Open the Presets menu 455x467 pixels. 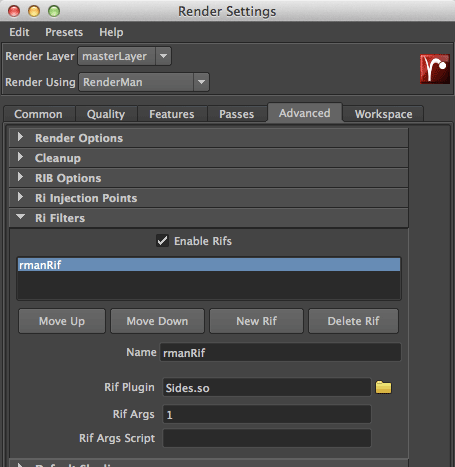pyautogui.click(x=64, y=32)
